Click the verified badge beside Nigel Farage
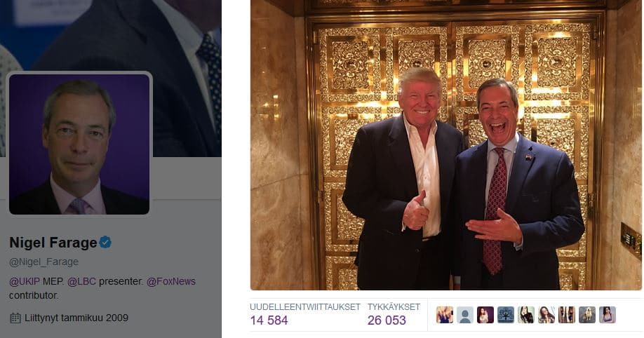644x338 pixels. tap(105, 243)
